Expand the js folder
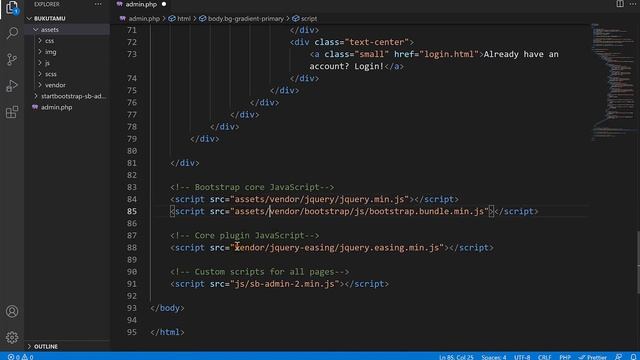The width and height of the screenshot is (640, 360). pyautogui.click(x=47, y=63)
